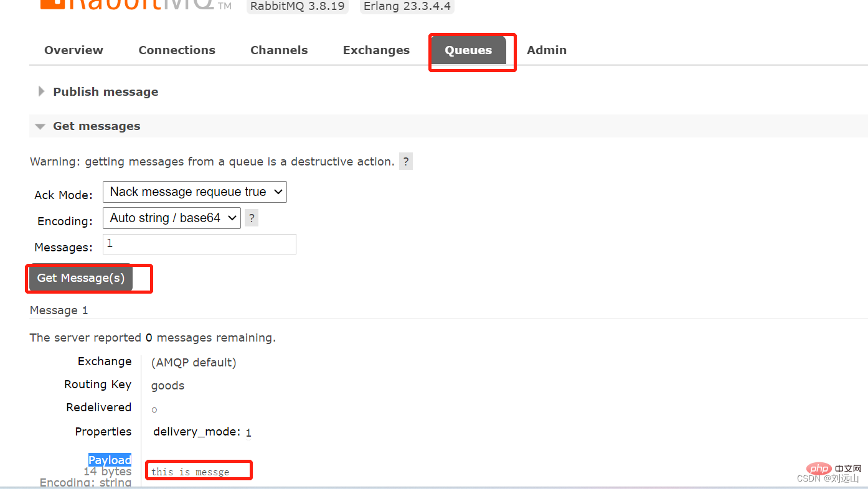This screenshot has height=489, width=868.
Task: Open the Admin tab
Action: tap(547, 50)
